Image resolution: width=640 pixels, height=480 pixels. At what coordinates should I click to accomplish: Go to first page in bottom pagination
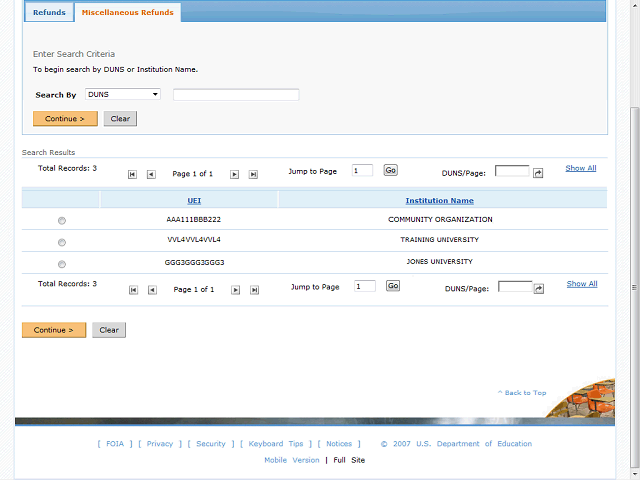pyautogui.click(x=133, y=290)
